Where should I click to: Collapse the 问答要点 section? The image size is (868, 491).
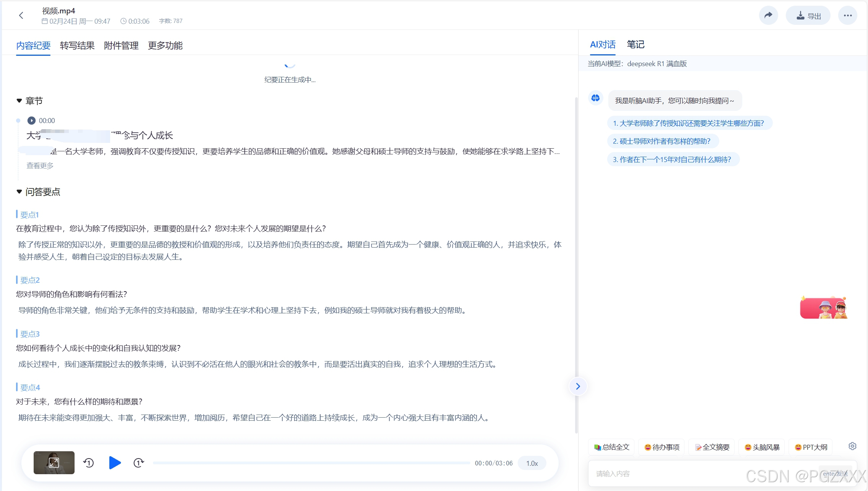pyautogui.click(x=19, y=192)
